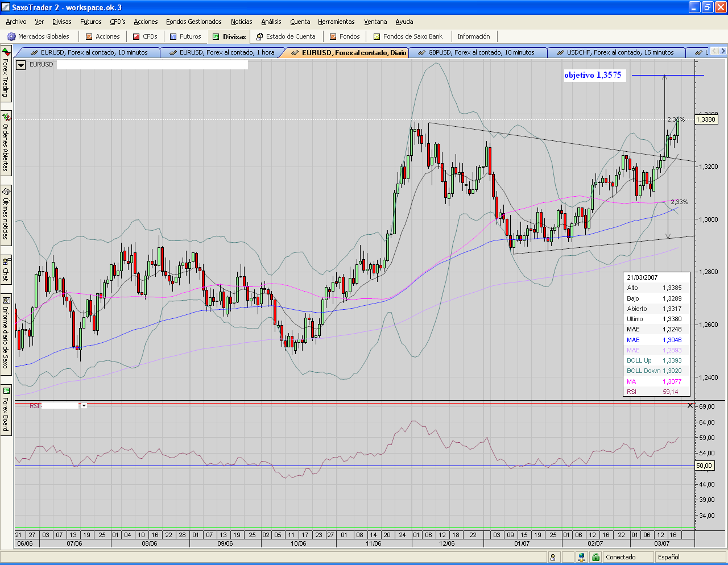728x565 pixels.
Task: Close the RSI panel with X
Action: click(x=690, y=405)
